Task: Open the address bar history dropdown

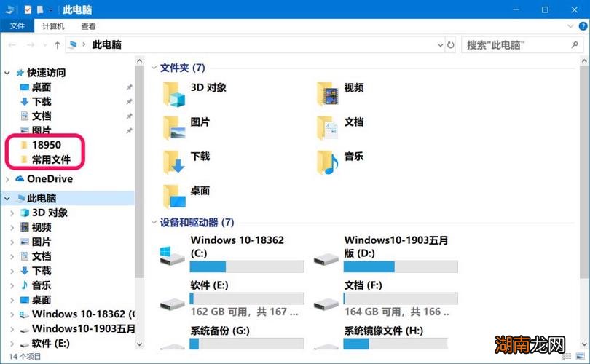Action: tap(440, 45)
